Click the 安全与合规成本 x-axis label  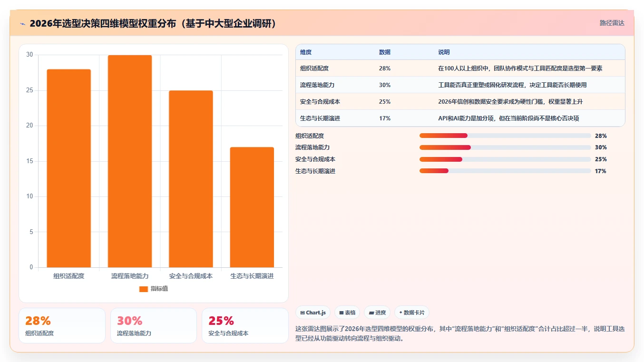tap(191, 276)
